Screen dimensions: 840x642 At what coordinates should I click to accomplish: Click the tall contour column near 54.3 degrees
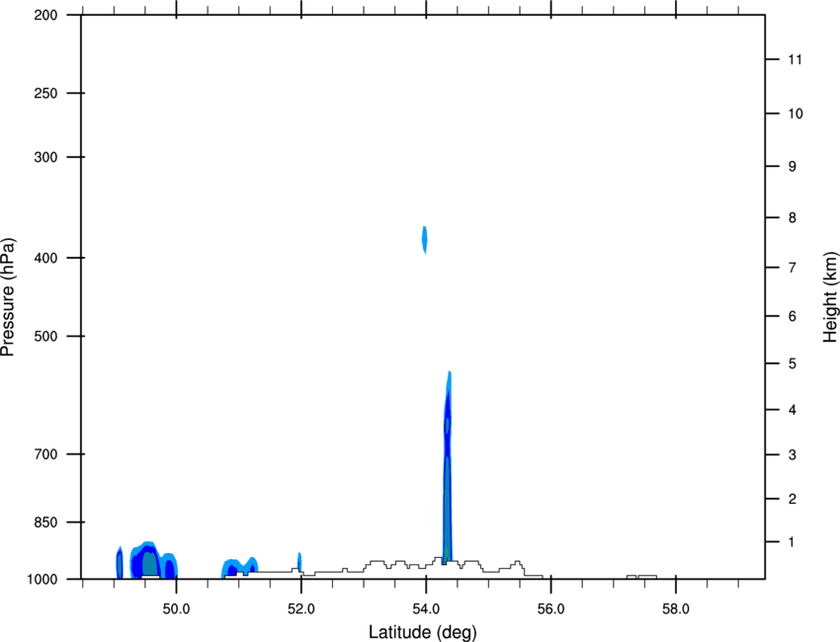(x=448, y=466)
